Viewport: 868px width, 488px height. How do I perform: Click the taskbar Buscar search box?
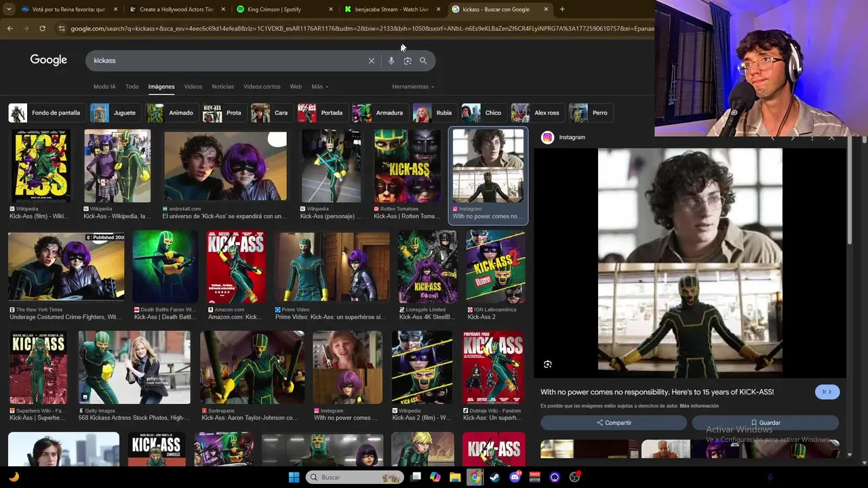(x=355, y=477)
